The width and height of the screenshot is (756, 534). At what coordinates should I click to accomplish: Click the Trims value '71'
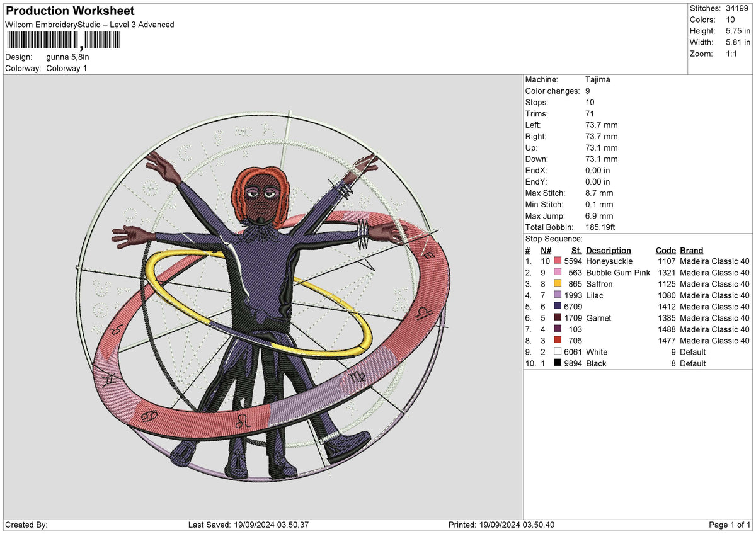590,113
